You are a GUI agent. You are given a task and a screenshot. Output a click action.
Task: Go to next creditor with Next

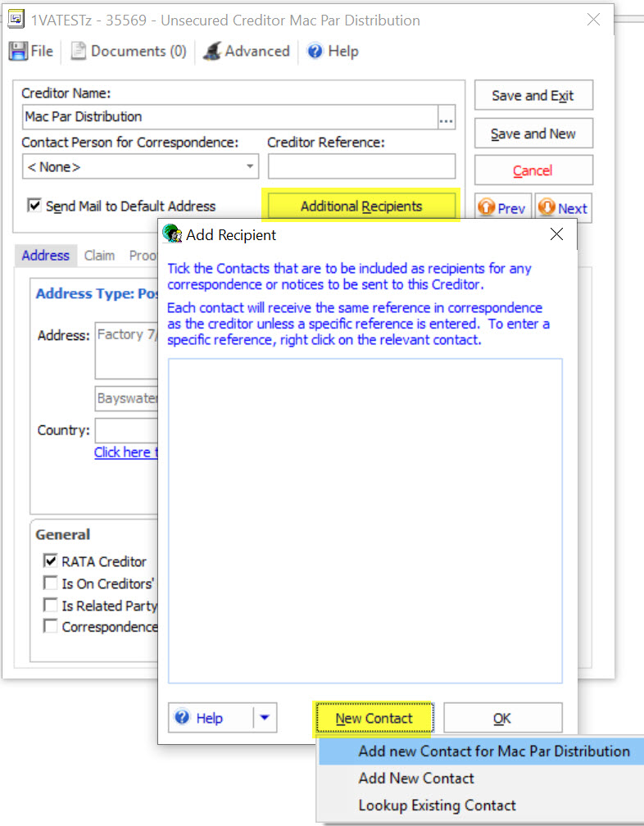pyautogui.click(x=564, y=208)
